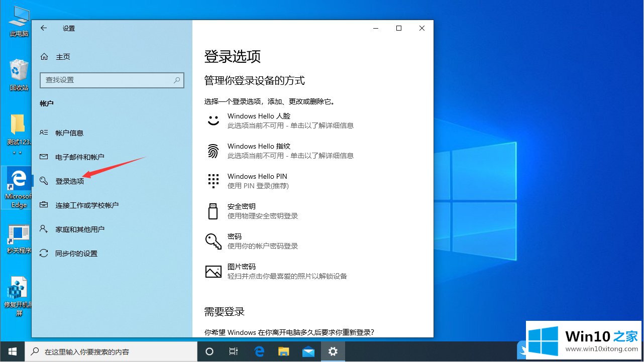644x362 pixels.
Task: Open Task View on the taskbar
Action: tap(234, 352)
